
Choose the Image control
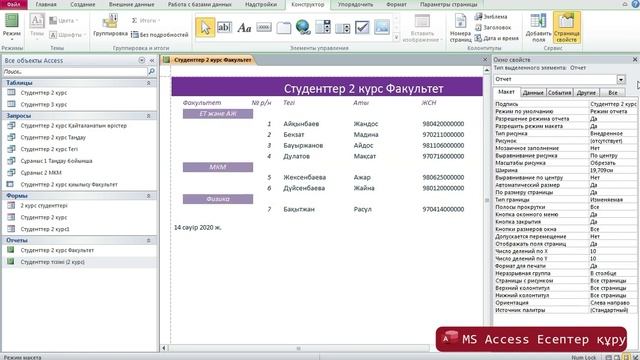click(x=382, y=27)
